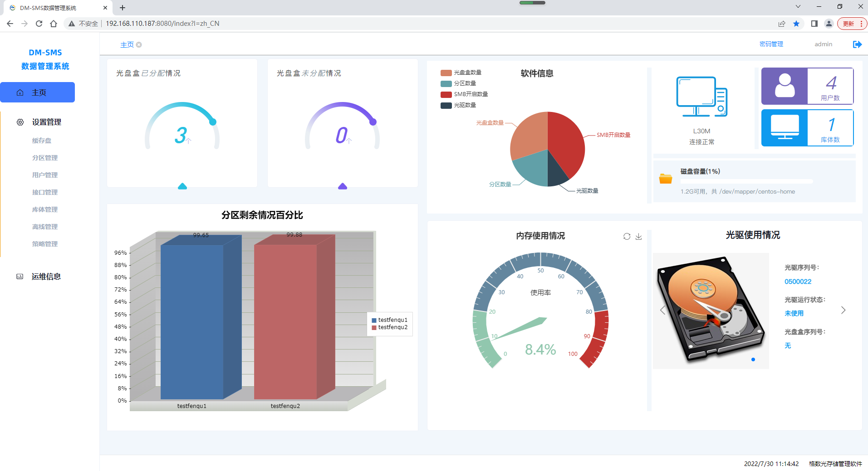Toggle 光驱数量 legend entry
This screenshot has width=868, height=471.
tap(458, 105)
